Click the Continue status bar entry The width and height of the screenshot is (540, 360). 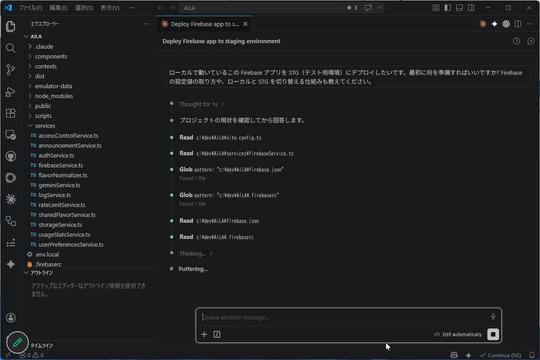[500, 355]
